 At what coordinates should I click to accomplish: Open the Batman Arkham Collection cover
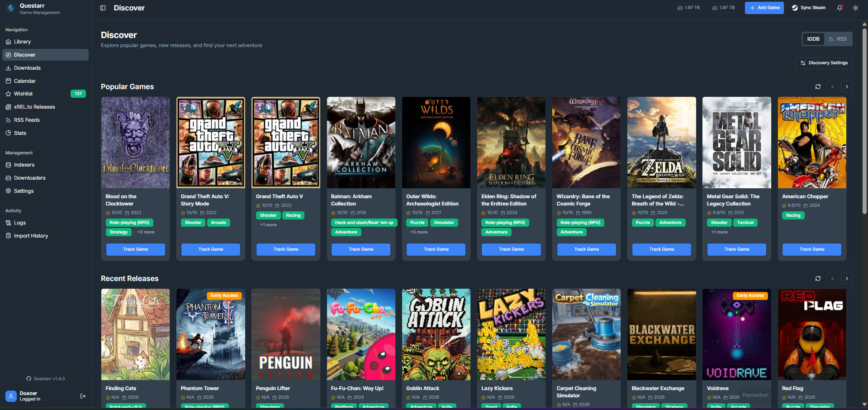pos(361,143)
